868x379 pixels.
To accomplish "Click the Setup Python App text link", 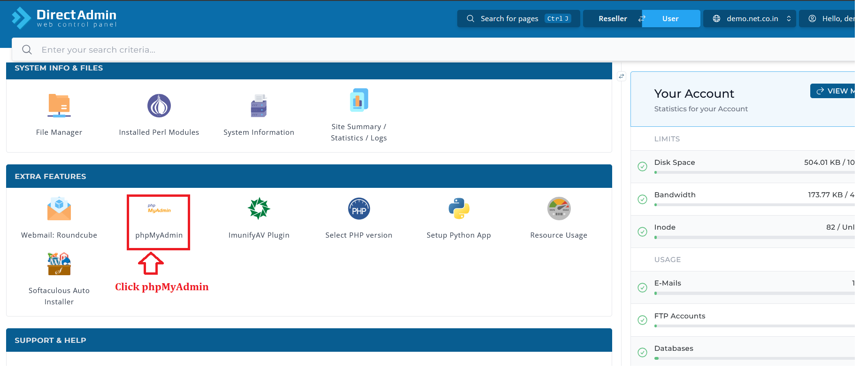I will coord(459,235).
